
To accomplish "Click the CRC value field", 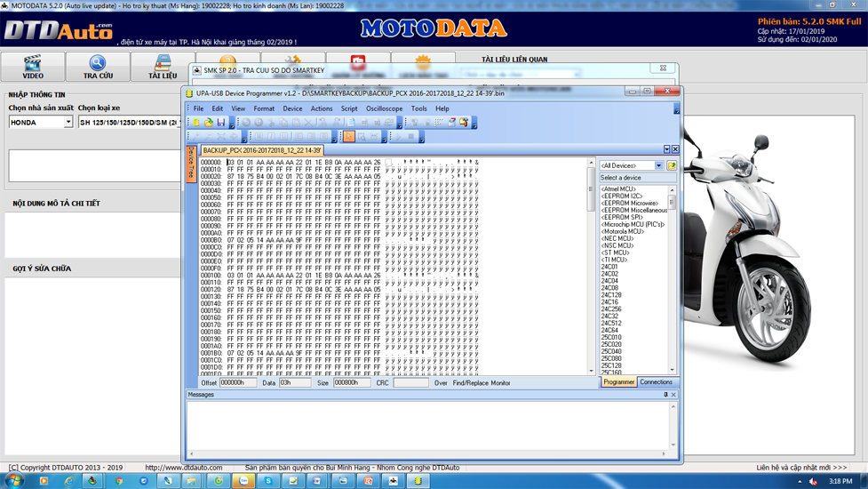I will pos(410,382).
